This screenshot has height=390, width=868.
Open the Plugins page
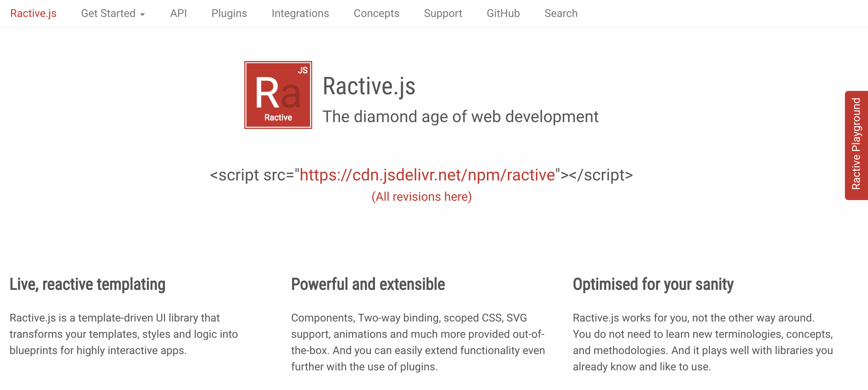click(x=229, y=14)
